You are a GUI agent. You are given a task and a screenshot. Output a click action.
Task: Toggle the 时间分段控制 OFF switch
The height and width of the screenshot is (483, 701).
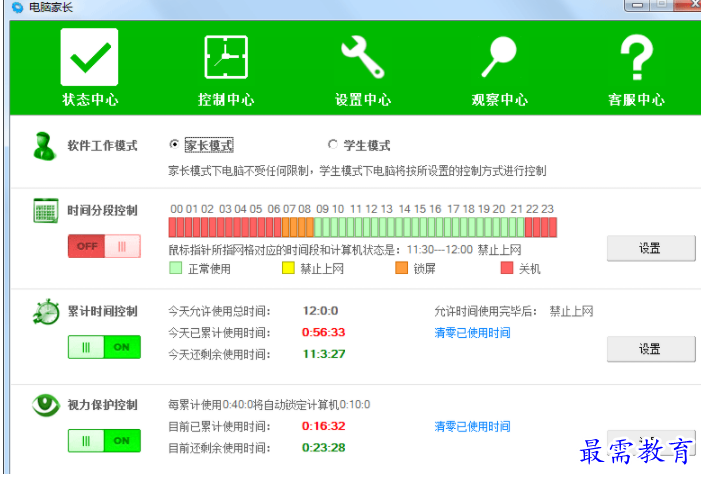(x=104, y=246)
